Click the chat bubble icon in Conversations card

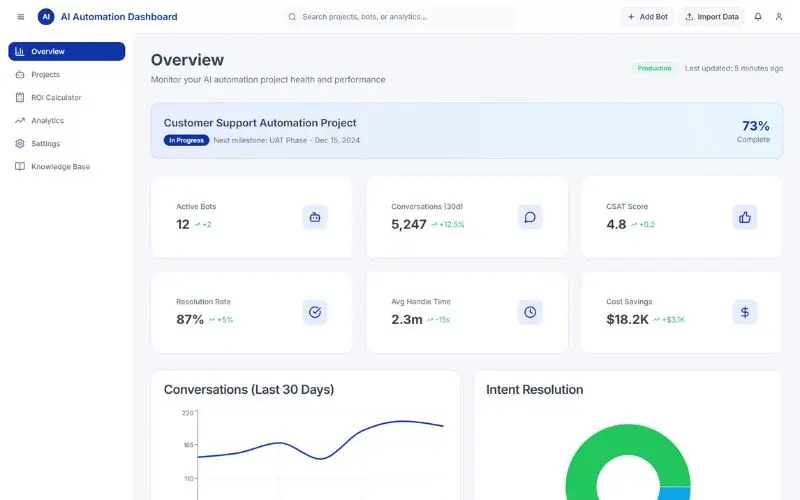[x=530, y=217]
